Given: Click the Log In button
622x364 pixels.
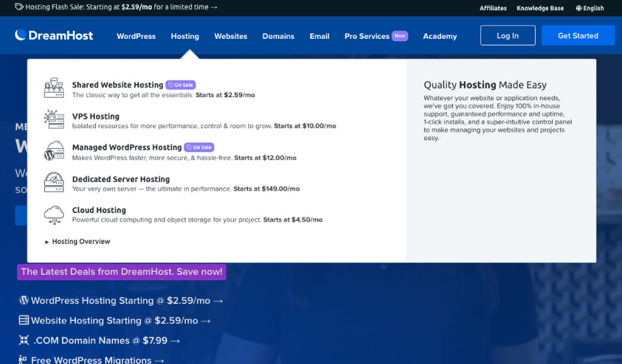Looking at the screenshot, I should tap(508, 35).
